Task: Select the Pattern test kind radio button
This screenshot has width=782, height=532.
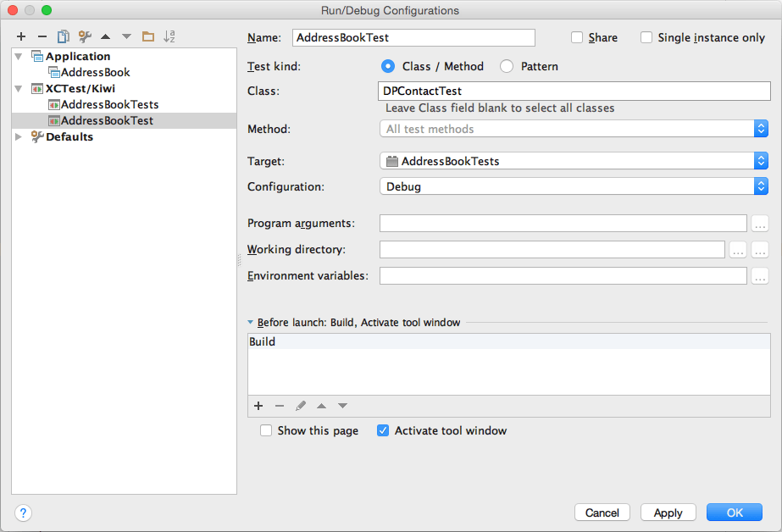Action: [x=507, y=66]
